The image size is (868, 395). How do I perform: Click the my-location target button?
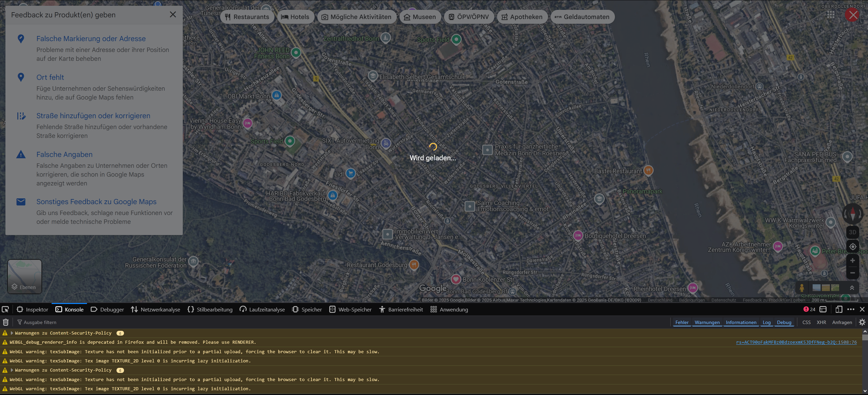853,247
